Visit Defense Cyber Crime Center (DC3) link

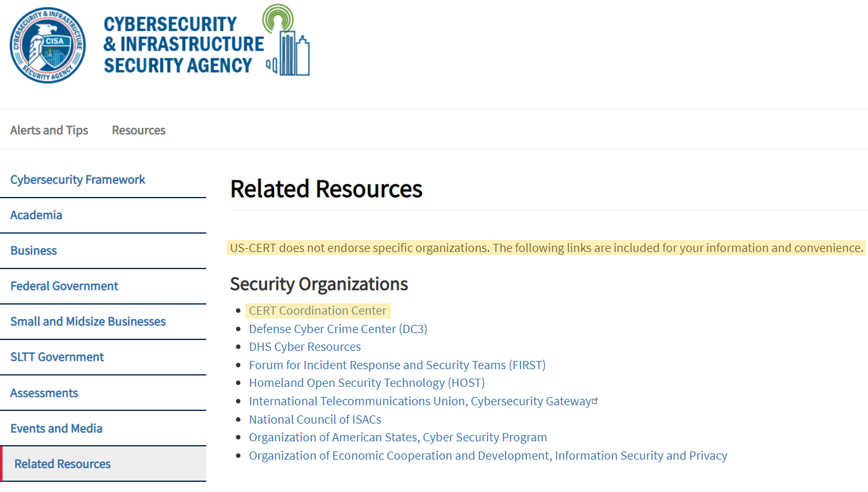coord(338,329)
